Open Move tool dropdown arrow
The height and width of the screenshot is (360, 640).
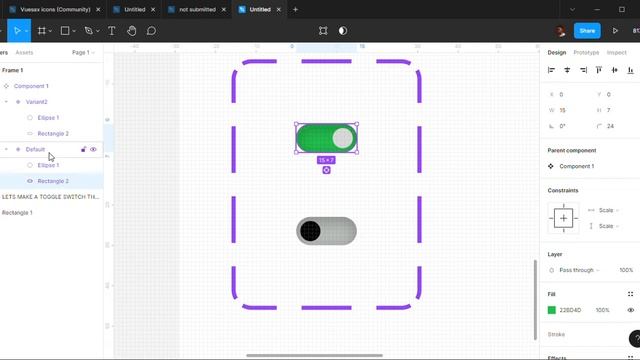tap(26, 31)
